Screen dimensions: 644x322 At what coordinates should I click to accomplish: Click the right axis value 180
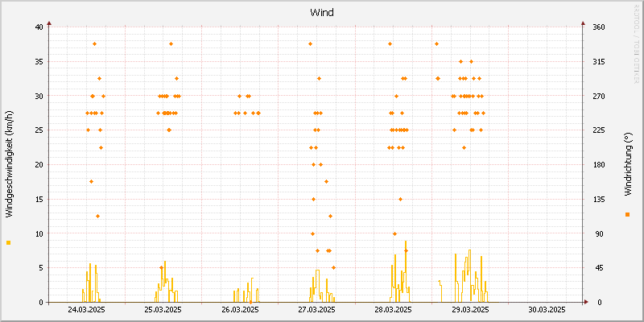coord(599,165)
